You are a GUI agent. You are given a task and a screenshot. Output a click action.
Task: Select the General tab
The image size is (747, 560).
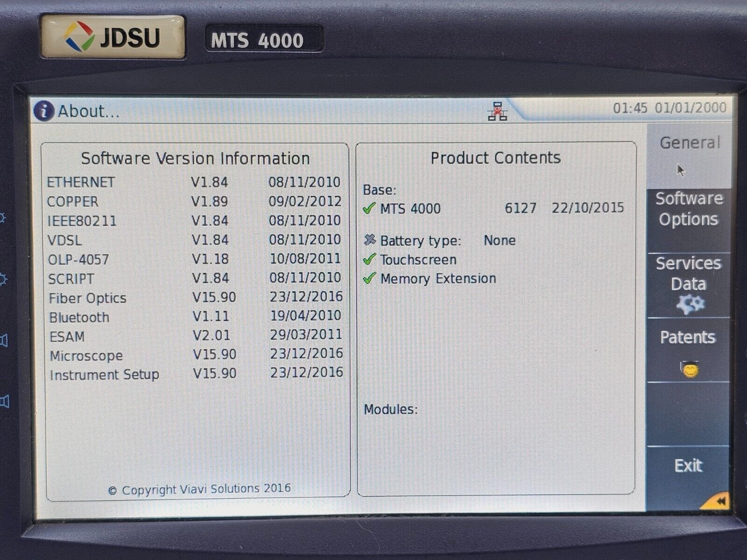[x=690, y=155]
